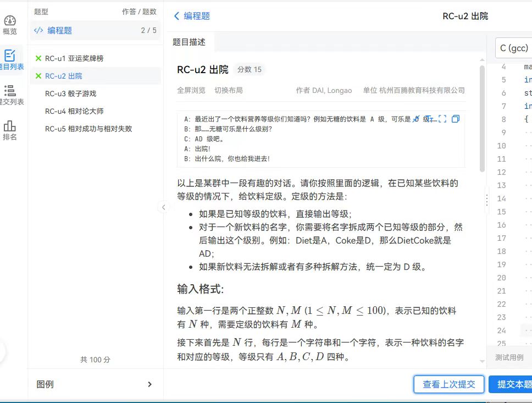This screenshot has height=403, width=532.
Task: Open the 概览 overview sidebar icon
Action: coord(10,25)
